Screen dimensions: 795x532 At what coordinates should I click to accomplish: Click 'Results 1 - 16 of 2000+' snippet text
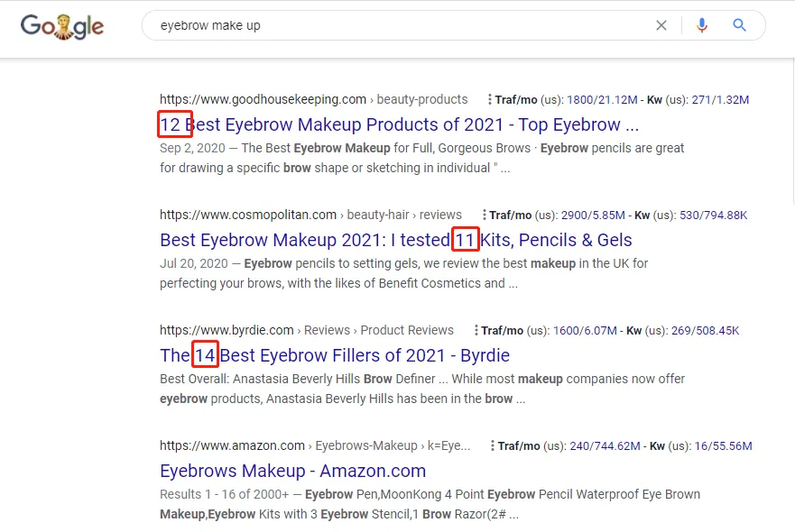[x=224, y=494]
